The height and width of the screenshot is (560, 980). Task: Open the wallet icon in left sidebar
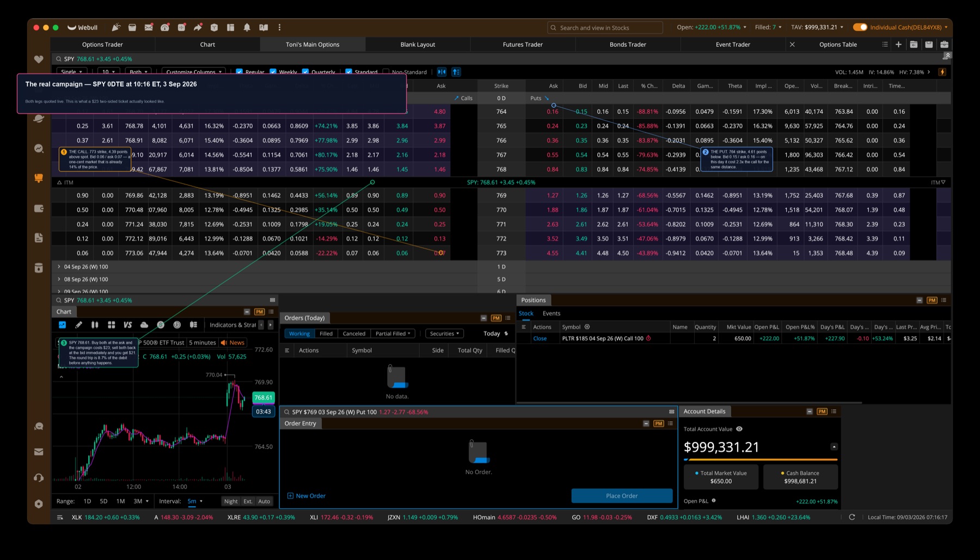[x=39, y=208]
